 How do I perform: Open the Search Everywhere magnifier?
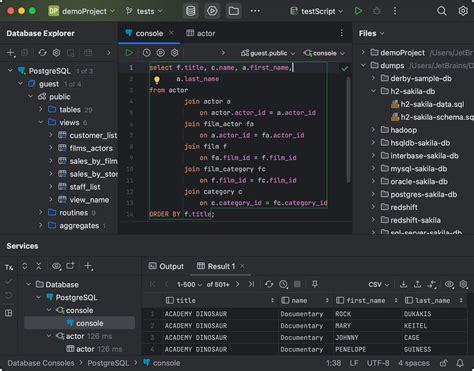(442, 11)
